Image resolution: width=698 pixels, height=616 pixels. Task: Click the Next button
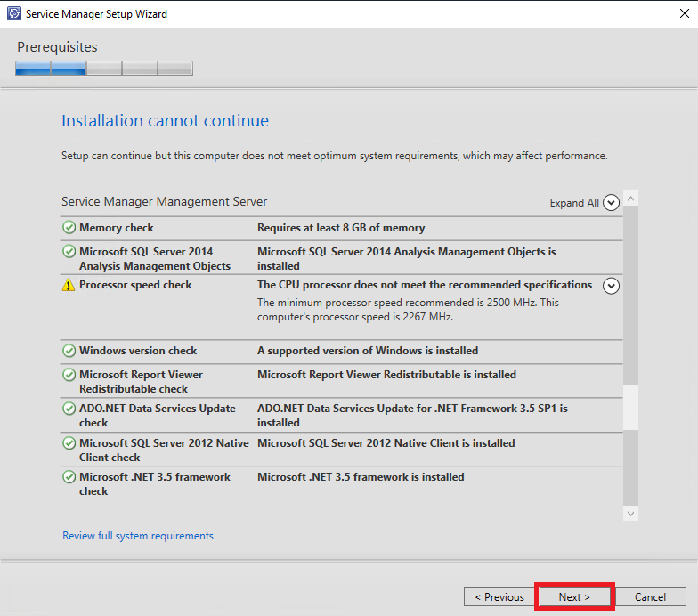[574, 596]
